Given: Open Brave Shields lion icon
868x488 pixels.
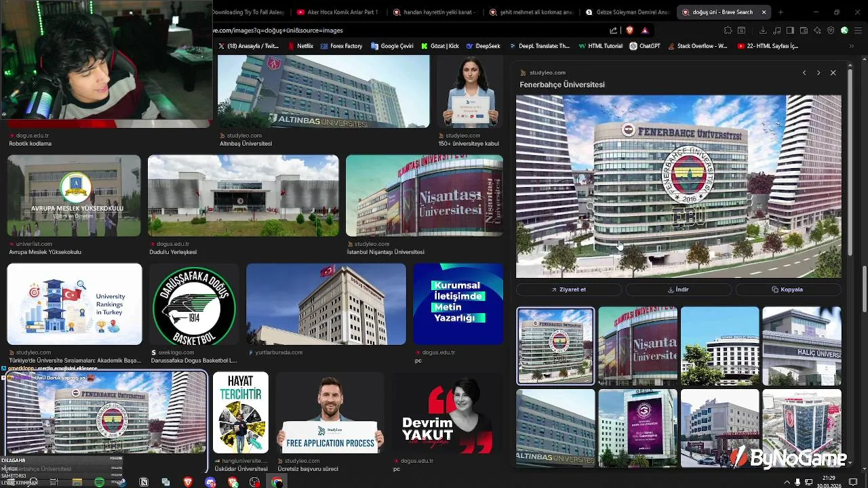Looking at the screenshot, I should coord(630,30).
